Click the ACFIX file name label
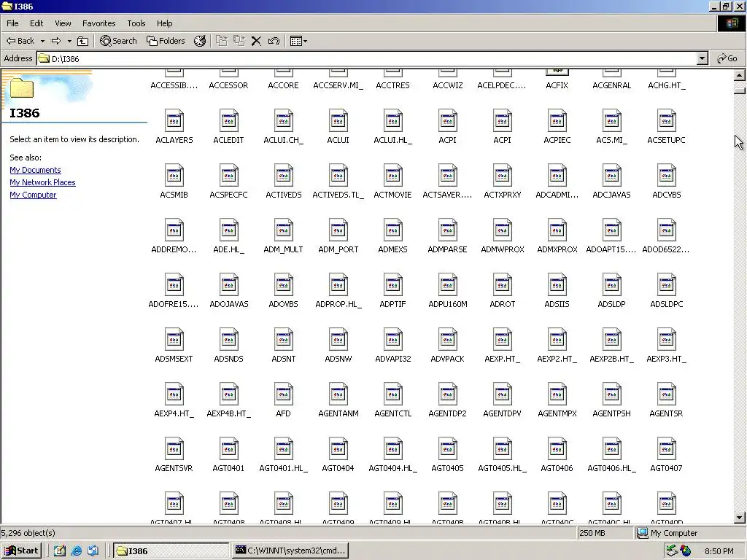Screen dimensions: 747x560 tap(557, 85)
